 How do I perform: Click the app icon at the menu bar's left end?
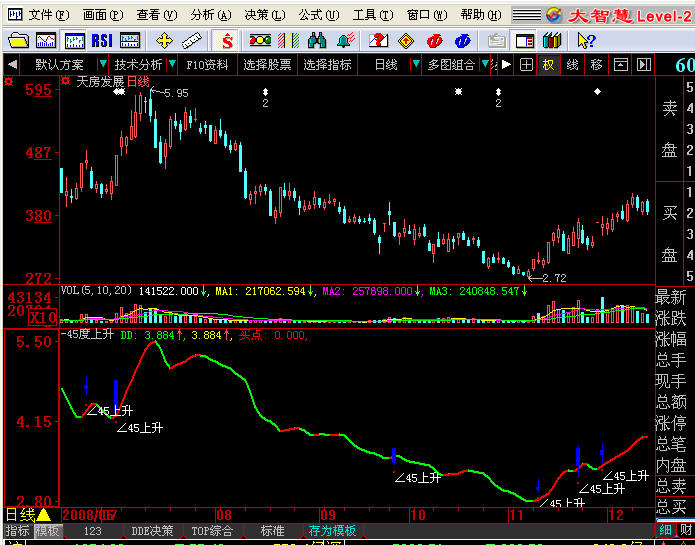point(15,16)
